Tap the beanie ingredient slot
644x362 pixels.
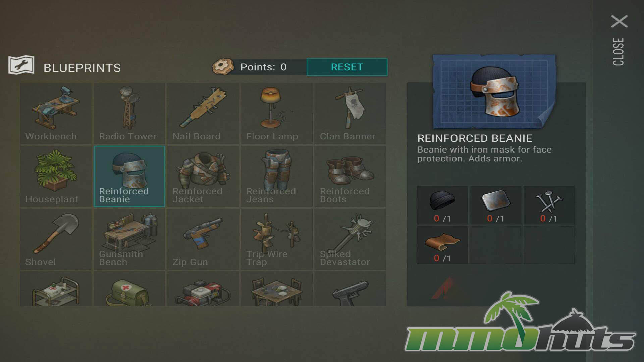442,205
